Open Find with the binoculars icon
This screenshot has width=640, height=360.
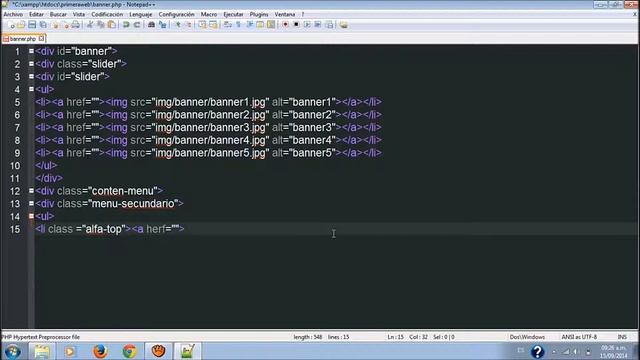pyautogui.click(x=151, y=25)
